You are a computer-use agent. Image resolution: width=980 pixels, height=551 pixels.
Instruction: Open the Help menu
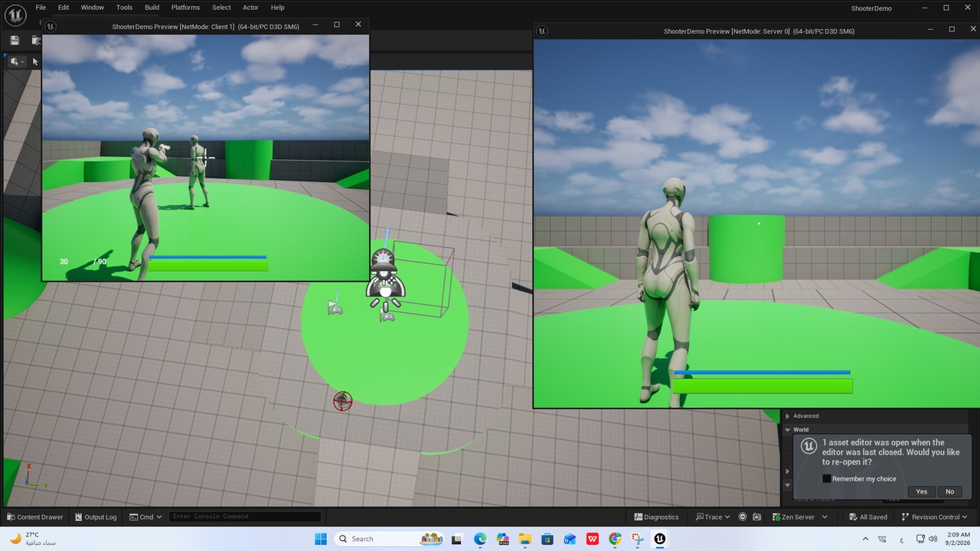coord(278,8)
